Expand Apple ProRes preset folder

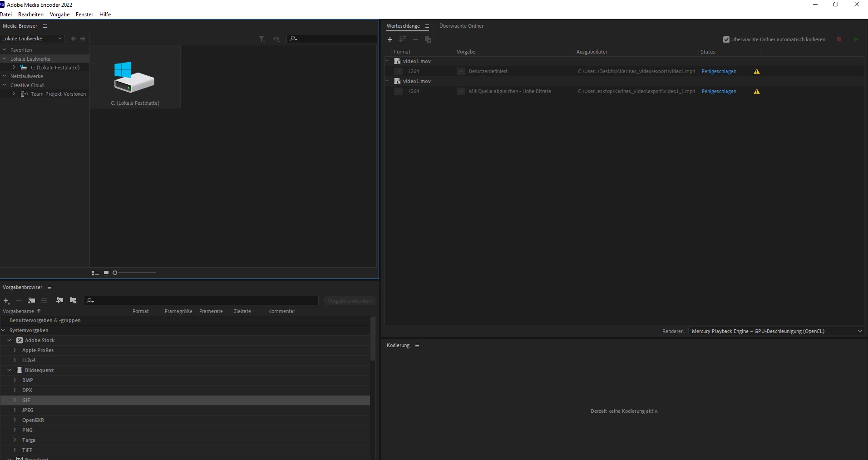[15, 350]
